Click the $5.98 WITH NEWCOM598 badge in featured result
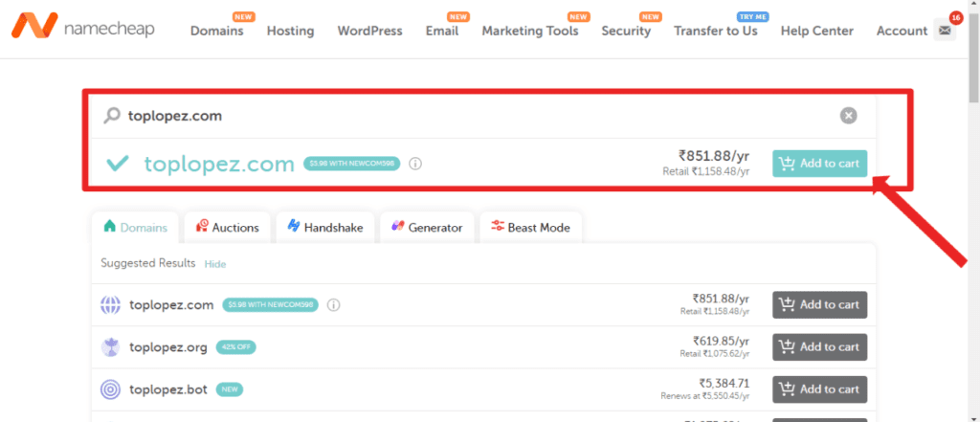This screenshot has height=422, width=980. point(352,164)
